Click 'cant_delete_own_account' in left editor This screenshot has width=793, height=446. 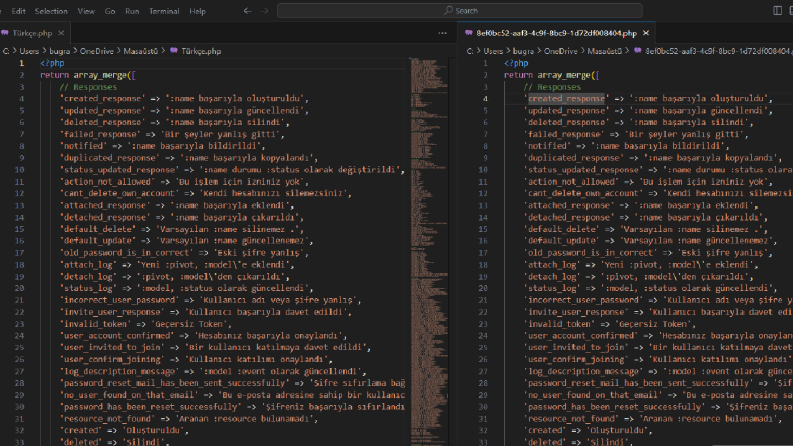click(x=119, y=193)
